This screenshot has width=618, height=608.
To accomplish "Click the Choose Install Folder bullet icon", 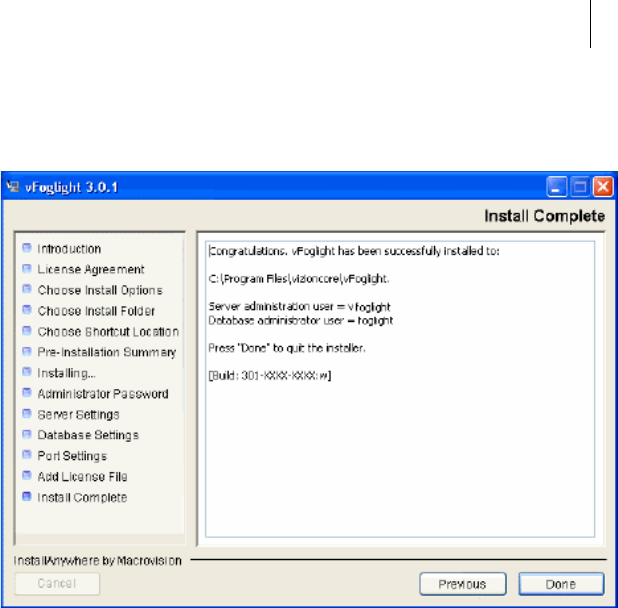I will (x=27, y=310).
